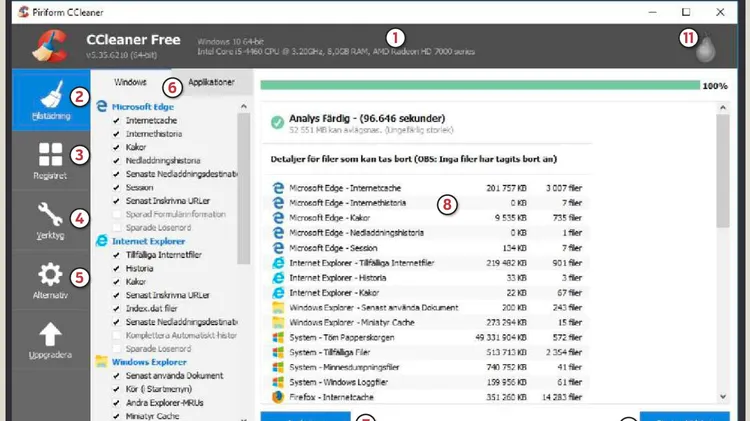Switch to the Applikationer tab

click(x=211, y=82)
